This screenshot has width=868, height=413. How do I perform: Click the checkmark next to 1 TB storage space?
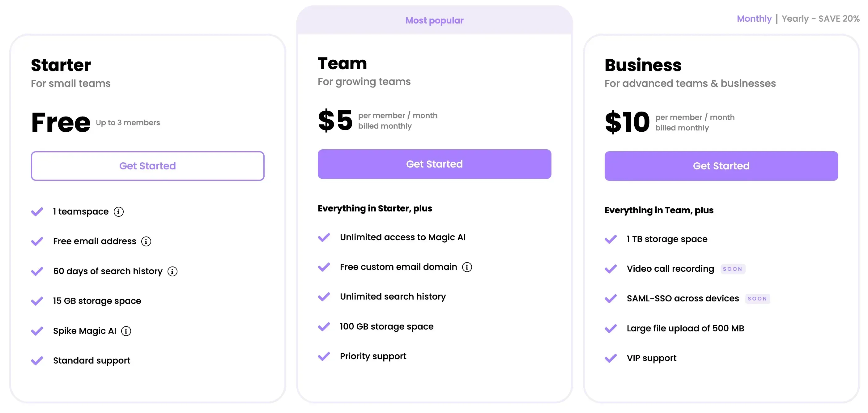coord(611,239)
